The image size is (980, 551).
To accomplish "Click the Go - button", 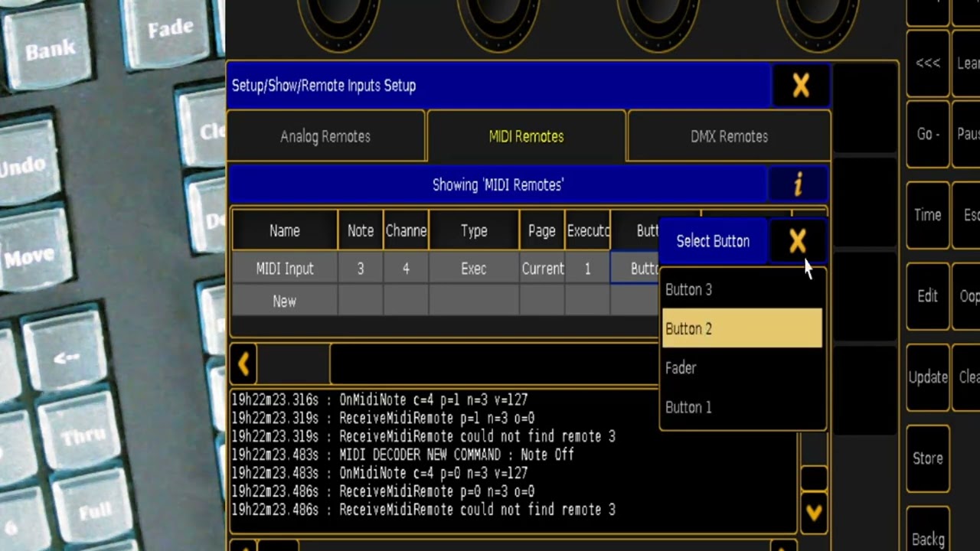I will (928, 135).
